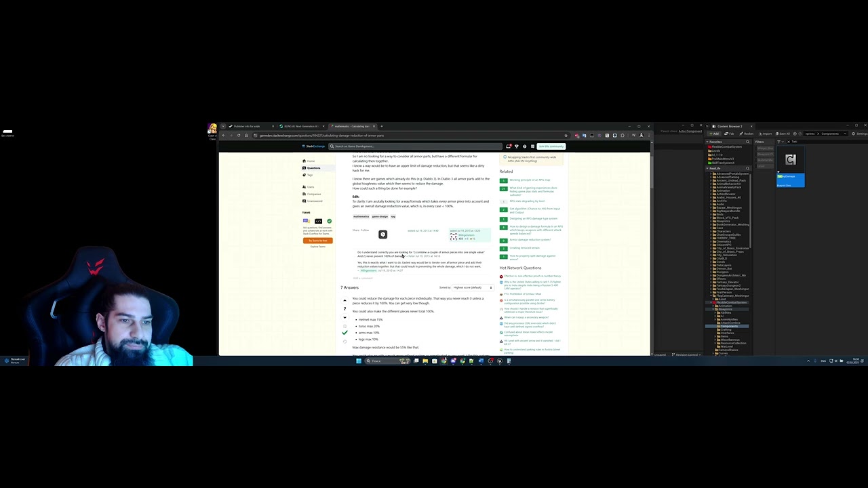Collapse the RealLife folder tree section
This screenshot has width=868, height=488.
(707, 168)
